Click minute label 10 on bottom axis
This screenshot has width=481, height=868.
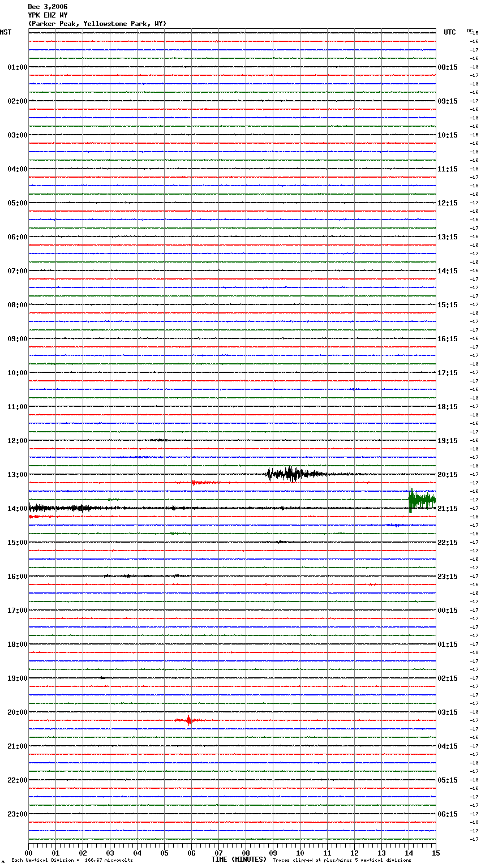coord(300,853)
